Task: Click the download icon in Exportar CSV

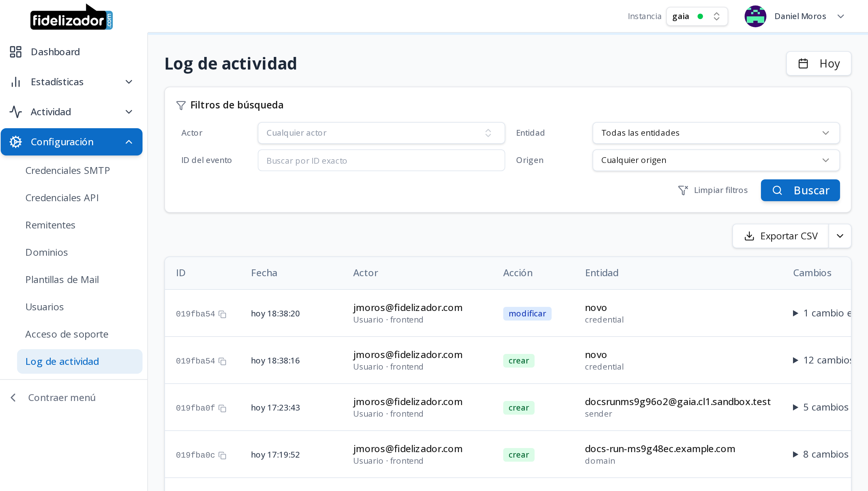Action: 749,236
